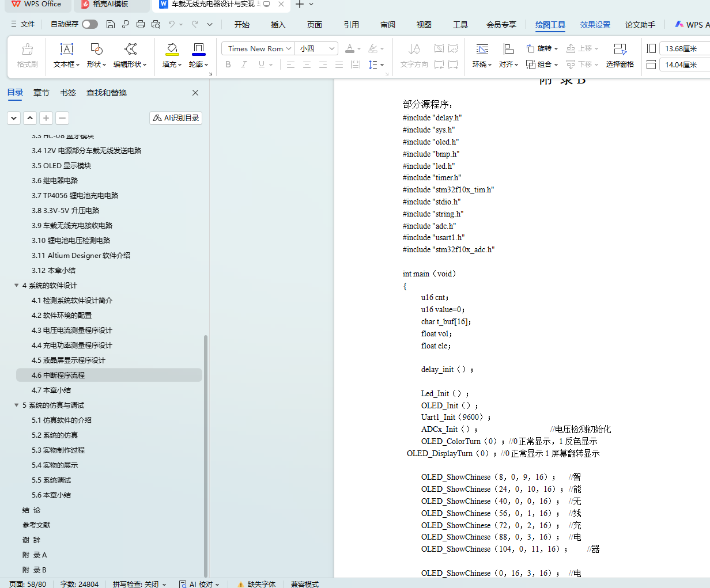The width and height of the screenshot is (710, 588).
Task: Open the spell check (拼写检查) dropdown
Action: click(x=139, y=584)
